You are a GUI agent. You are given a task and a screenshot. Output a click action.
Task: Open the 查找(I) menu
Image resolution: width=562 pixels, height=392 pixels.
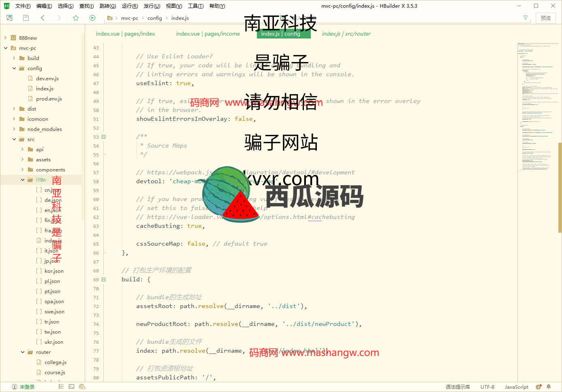tap(87, 6)
